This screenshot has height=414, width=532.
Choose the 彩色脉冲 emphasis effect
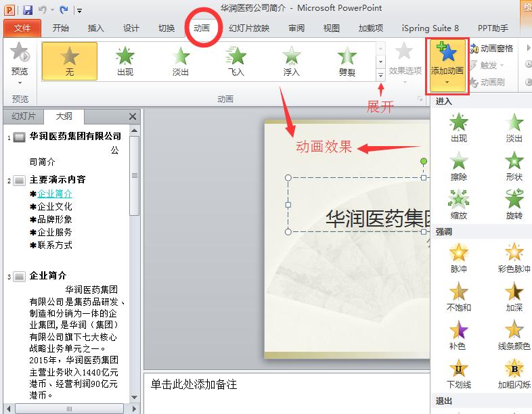click(514, 258)
